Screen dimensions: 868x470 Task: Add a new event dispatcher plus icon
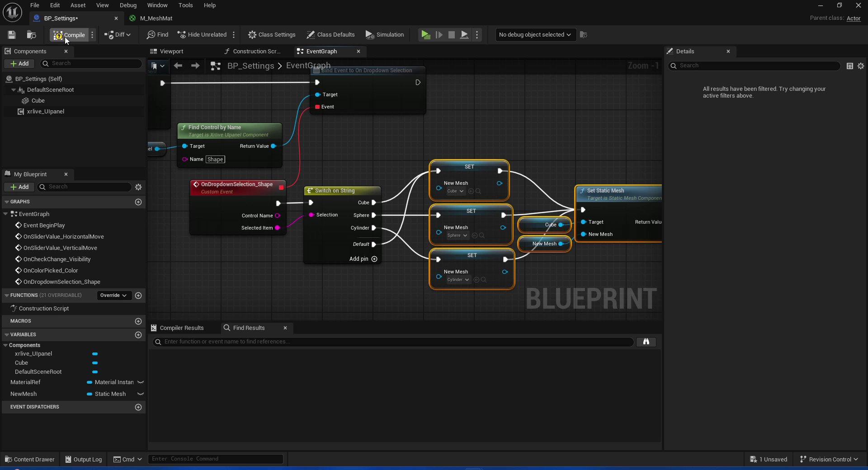coord(138,407)
